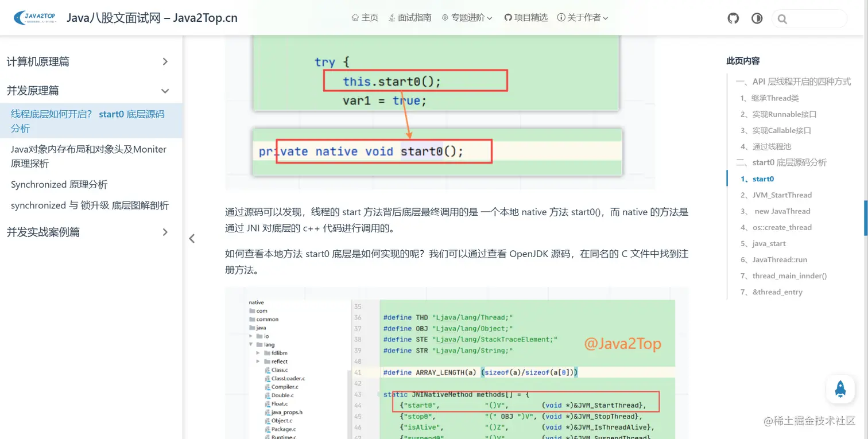Open the start0 source code screenshot
Screen dimensions: 868x439
click(x=440, y=112)
